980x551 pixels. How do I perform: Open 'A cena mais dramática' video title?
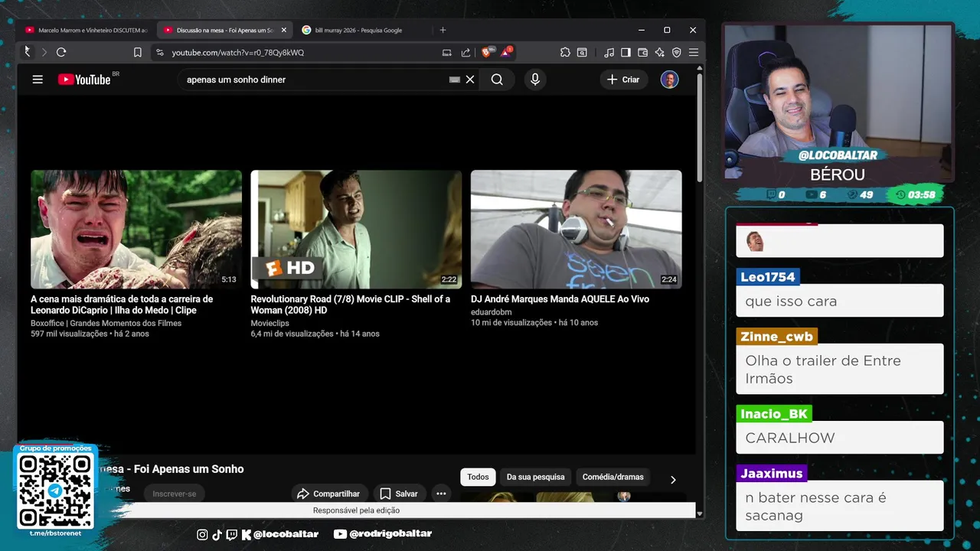122,305
